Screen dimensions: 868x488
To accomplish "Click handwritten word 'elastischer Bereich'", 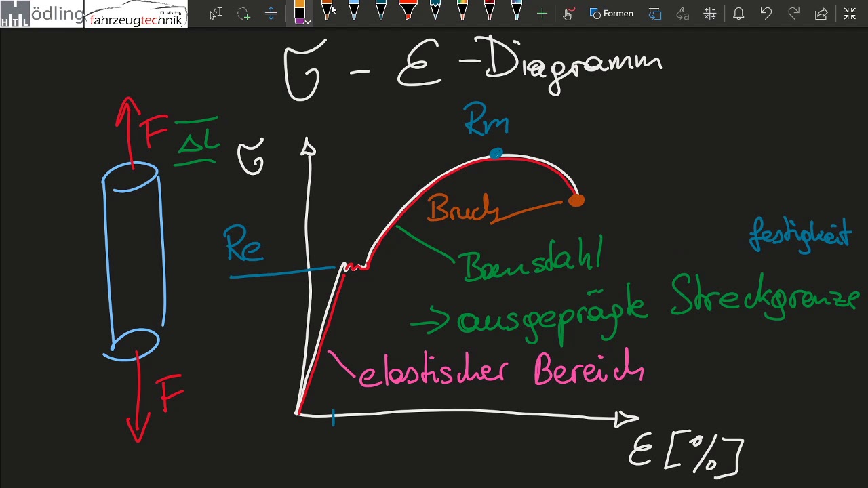I will 502,369.
